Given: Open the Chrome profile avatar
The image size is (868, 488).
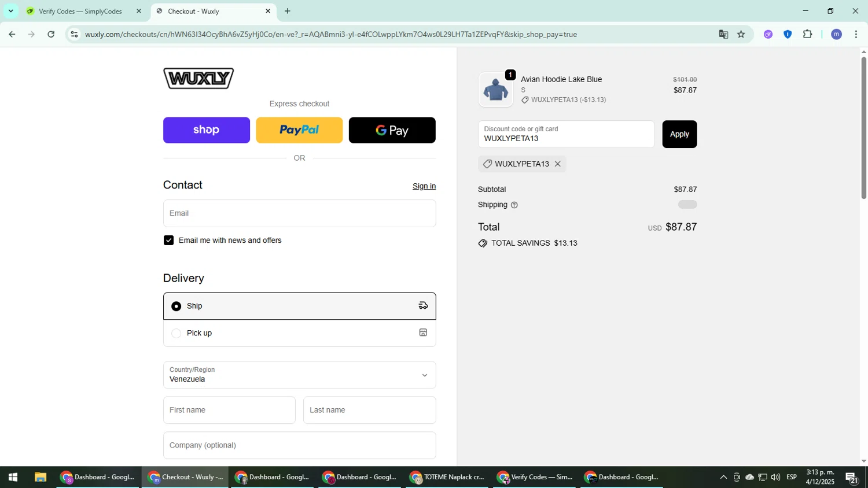Looking at the screenshot, I should 836,35.
